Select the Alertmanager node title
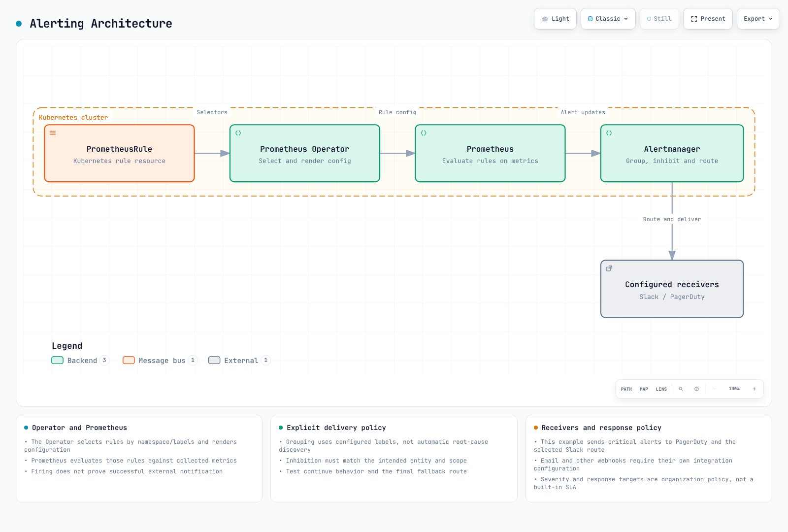The width and height of the screenshot is (788, 532). pos(672,149)
